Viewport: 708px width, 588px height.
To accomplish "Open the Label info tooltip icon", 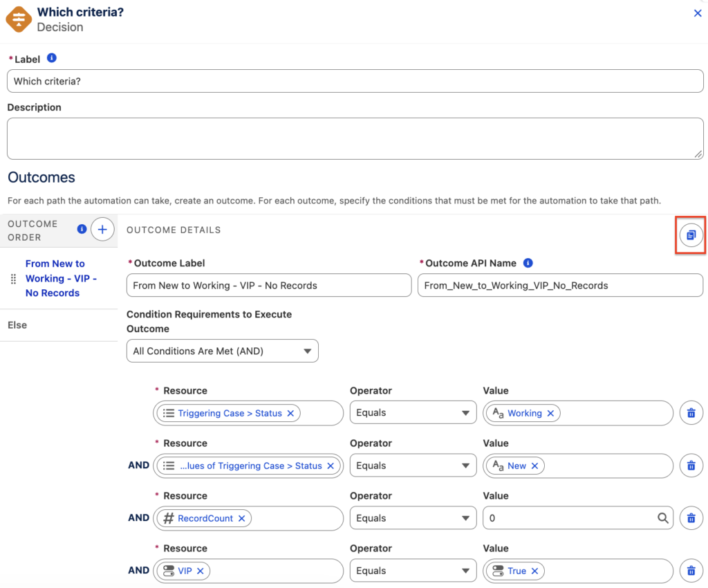I will coord(51,58).
